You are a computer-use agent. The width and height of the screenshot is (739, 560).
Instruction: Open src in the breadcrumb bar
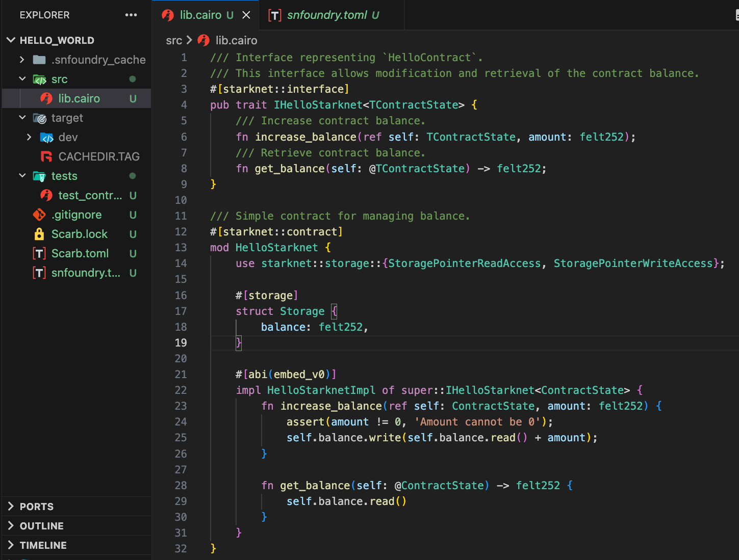click(x=174, y=40)
